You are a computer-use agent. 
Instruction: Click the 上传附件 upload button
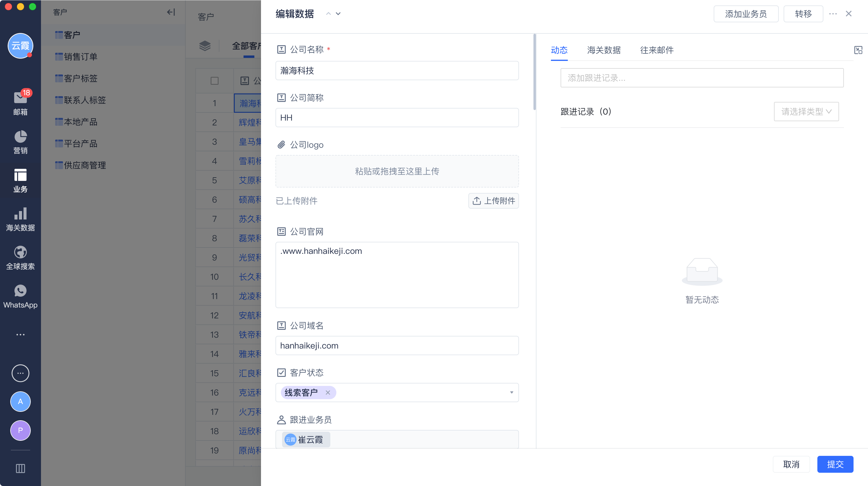(493, 201)
